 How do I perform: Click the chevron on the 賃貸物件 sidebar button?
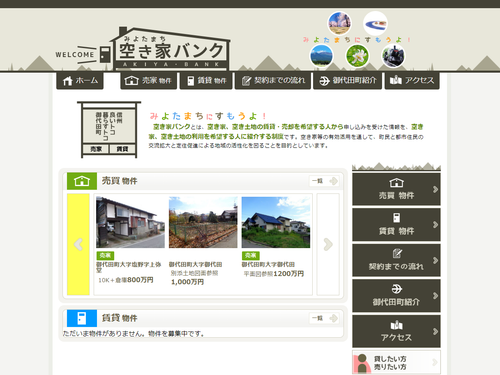pyautogui.click(x=435, y=225)
